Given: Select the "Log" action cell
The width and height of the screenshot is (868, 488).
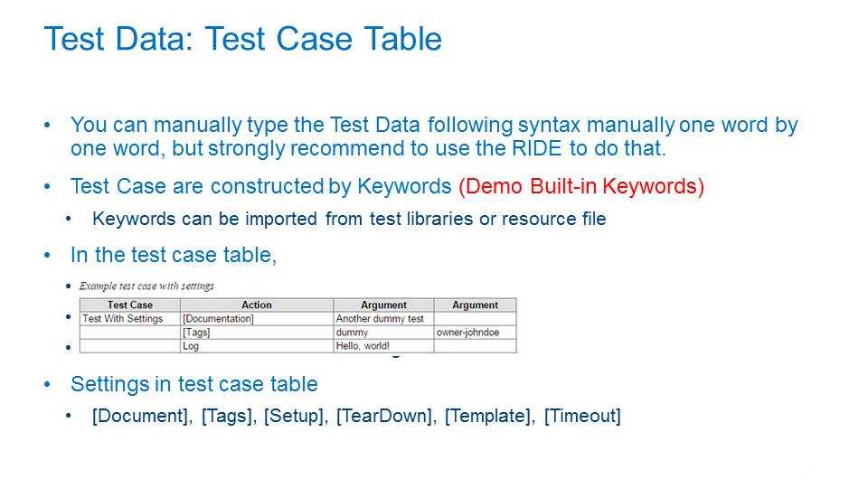Looking at the screenshot, I should point(191,346).
